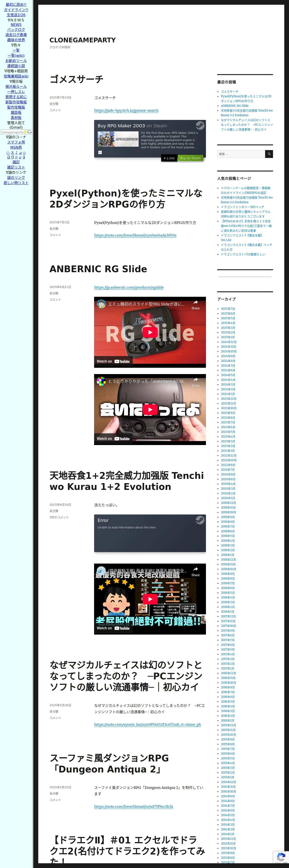Open the 2021年7月 archive

coord(228,470)
